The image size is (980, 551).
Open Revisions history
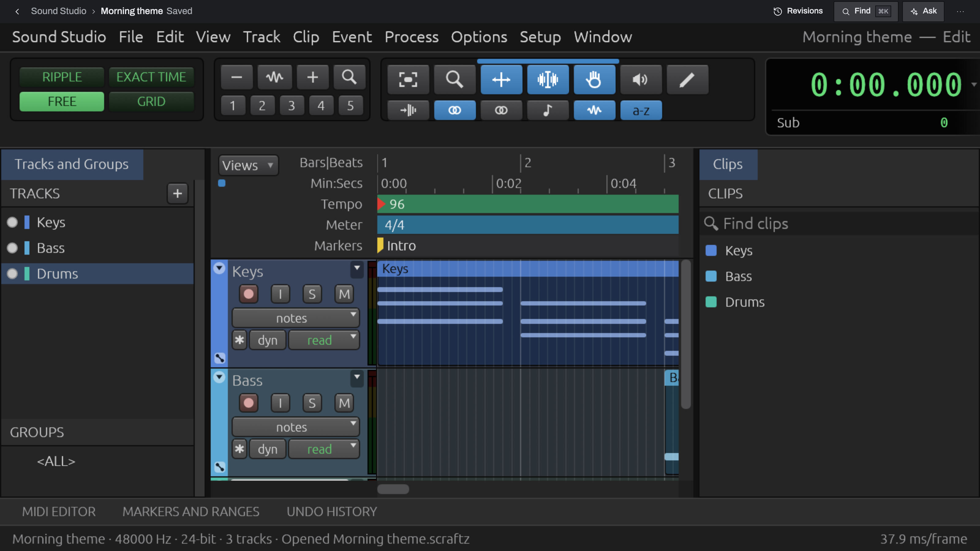pyautogui.click(x=798, y=11)
